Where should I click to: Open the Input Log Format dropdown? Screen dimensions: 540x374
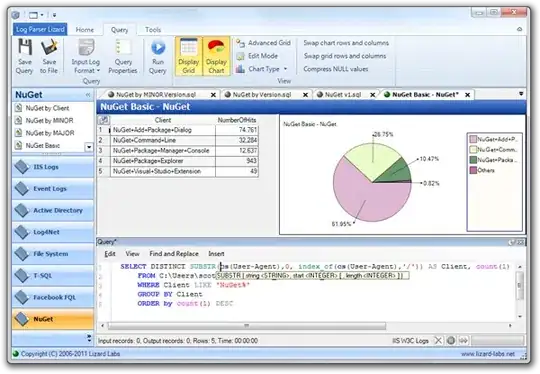86,56
